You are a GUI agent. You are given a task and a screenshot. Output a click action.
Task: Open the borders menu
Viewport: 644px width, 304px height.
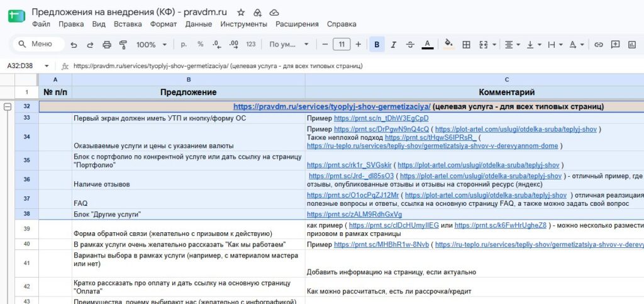point(466,44)
